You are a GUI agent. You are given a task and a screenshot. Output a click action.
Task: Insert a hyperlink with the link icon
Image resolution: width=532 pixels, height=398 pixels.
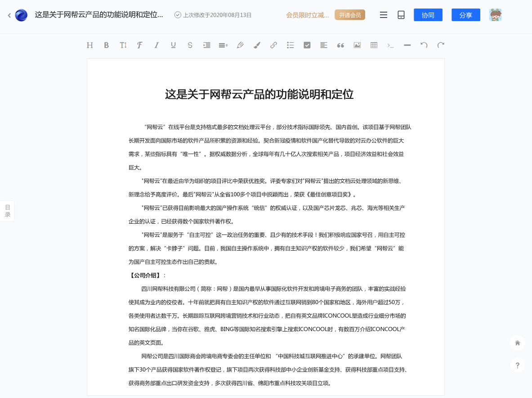tap(273, 45)
